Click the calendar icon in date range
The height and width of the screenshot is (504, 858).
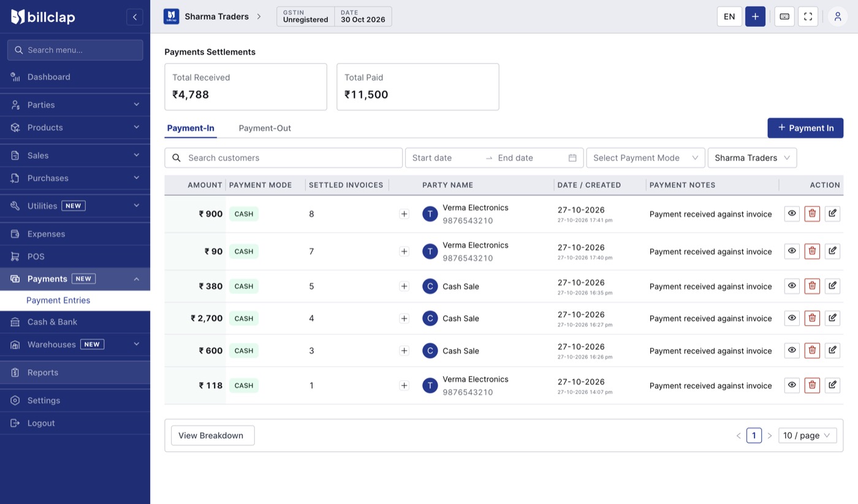pyautogui.click(x=572, y=158)
